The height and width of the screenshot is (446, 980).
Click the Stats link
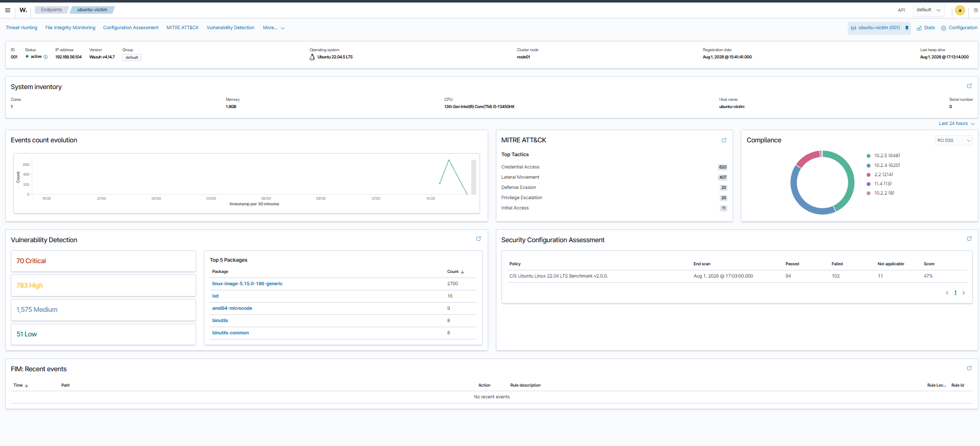929,28
